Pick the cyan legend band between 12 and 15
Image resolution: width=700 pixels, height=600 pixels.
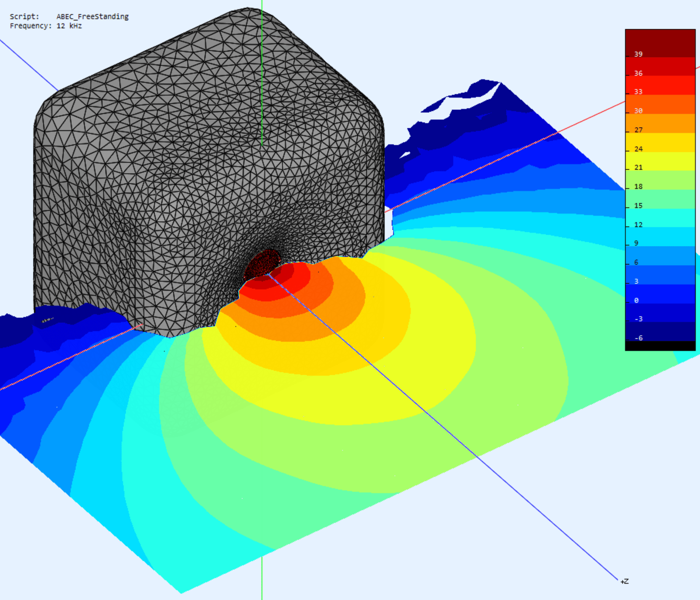click(660, 218)
